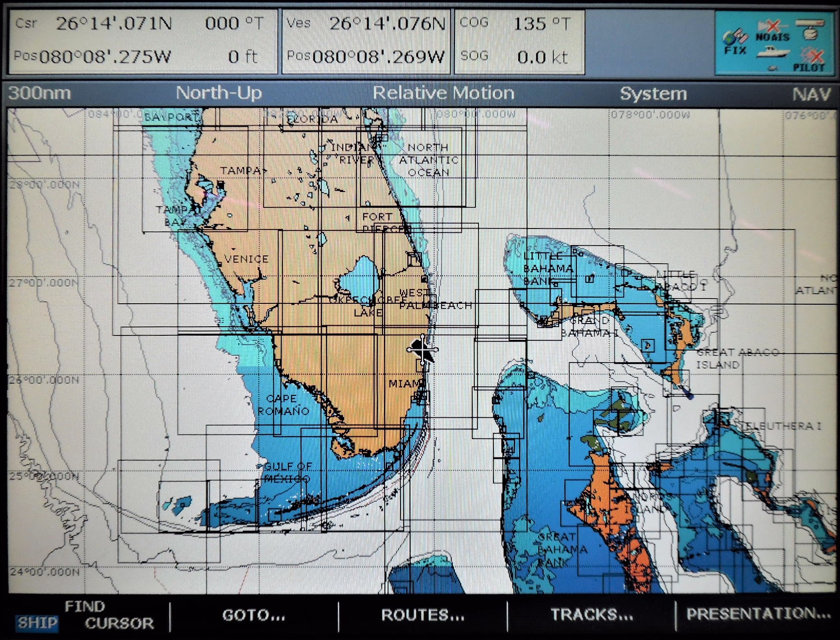Click the System chart sync label

click(653, 94)
